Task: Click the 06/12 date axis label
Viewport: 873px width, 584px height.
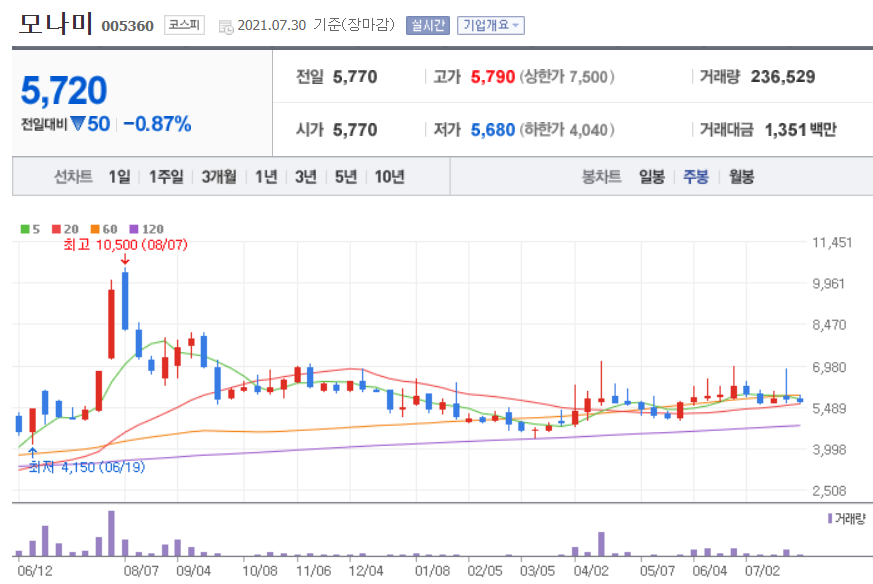Action: pos(35,571)
